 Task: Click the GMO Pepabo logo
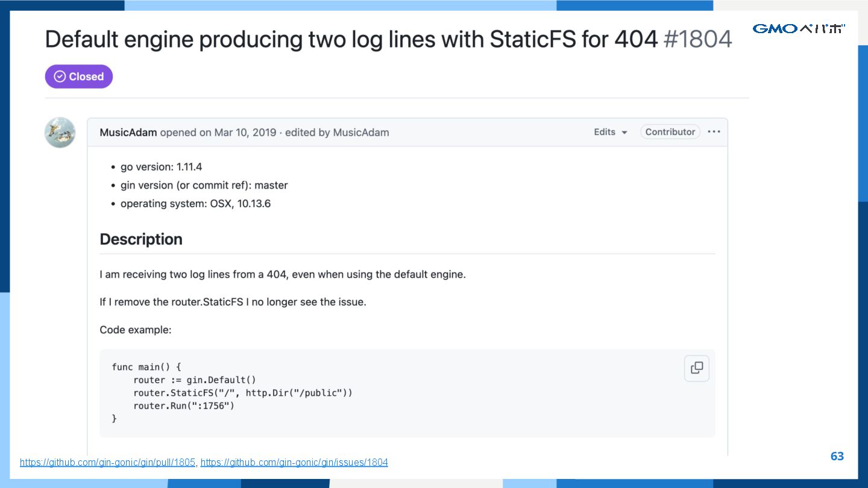798,28
